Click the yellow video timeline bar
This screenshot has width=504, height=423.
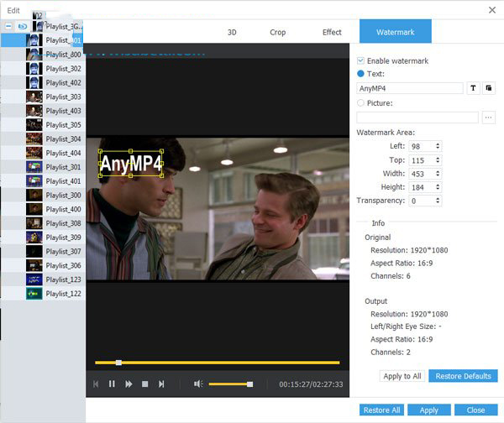218,363
